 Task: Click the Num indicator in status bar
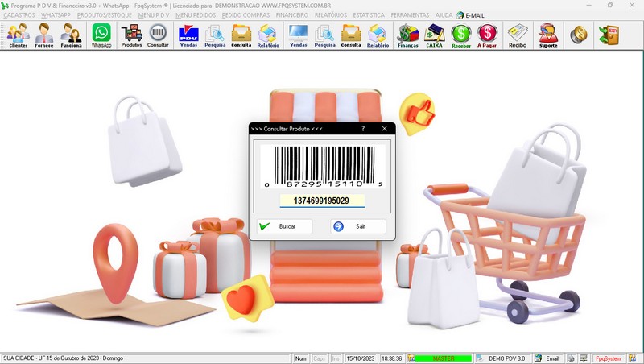[300, 358]
